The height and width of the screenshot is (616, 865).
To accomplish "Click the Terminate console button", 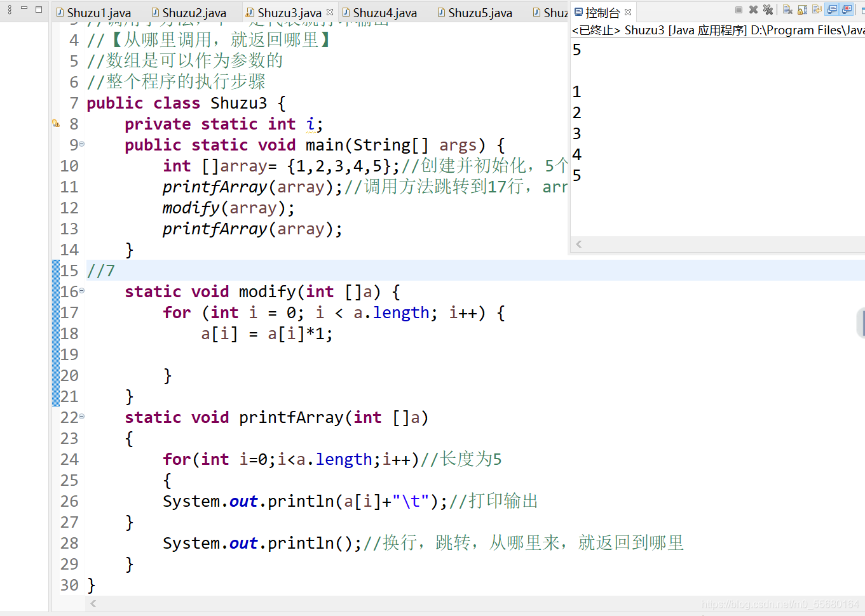I will coord(739,10).
